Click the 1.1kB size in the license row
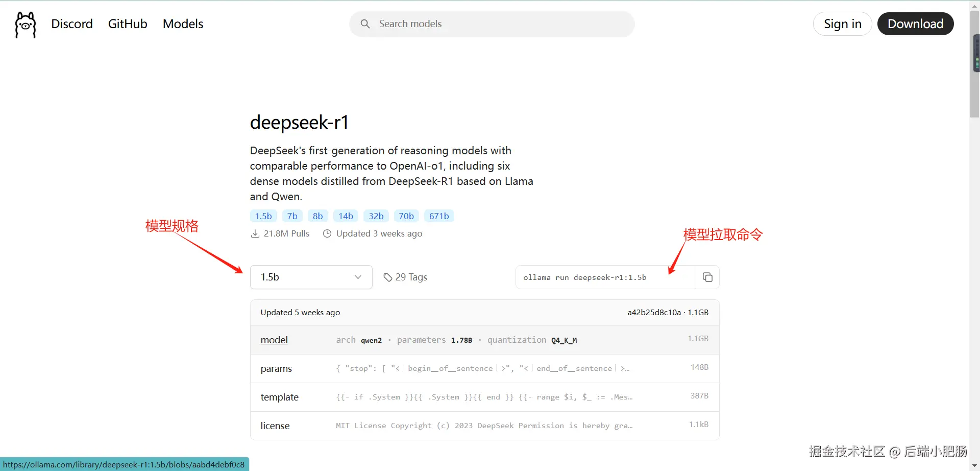980x471 pixels. coord(699,425)
